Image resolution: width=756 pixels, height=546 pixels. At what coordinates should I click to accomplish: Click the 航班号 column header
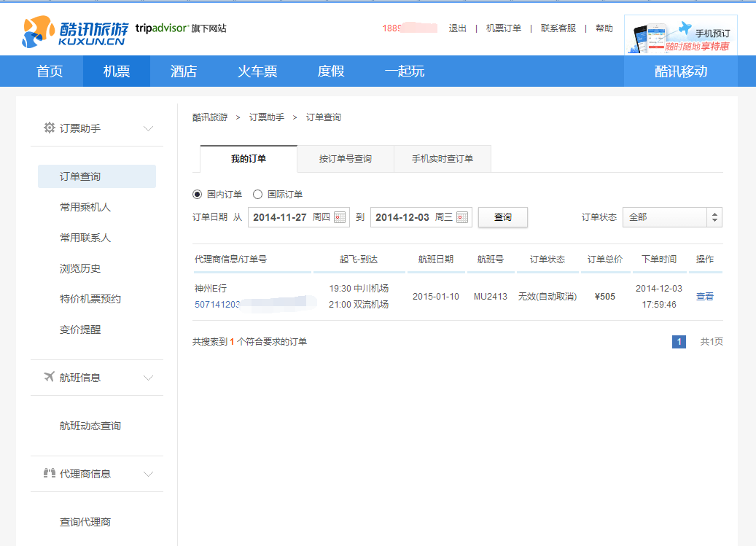click(x=491, y=260)
